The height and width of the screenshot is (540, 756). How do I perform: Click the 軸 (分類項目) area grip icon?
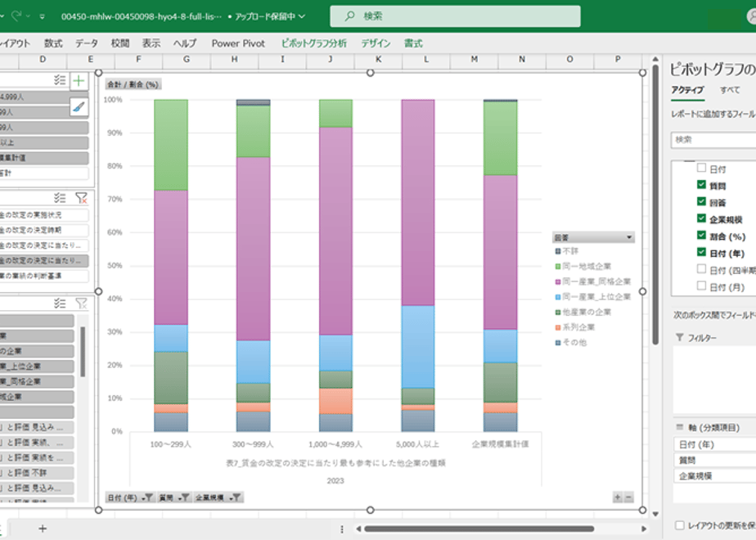[680, 427]
